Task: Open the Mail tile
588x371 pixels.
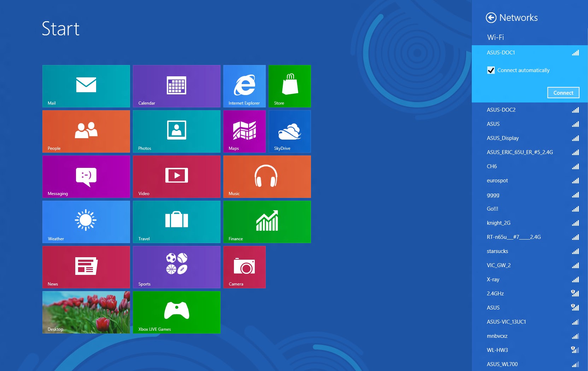Action: tap(86, 86)
